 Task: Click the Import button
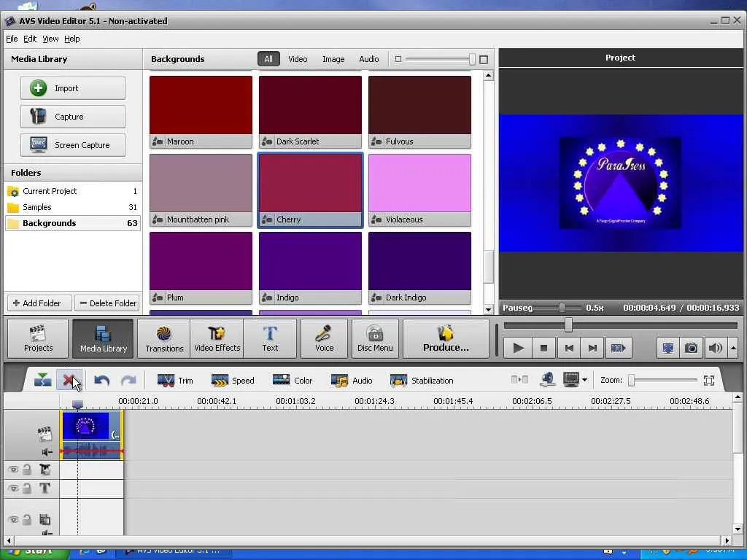point(73,88)
